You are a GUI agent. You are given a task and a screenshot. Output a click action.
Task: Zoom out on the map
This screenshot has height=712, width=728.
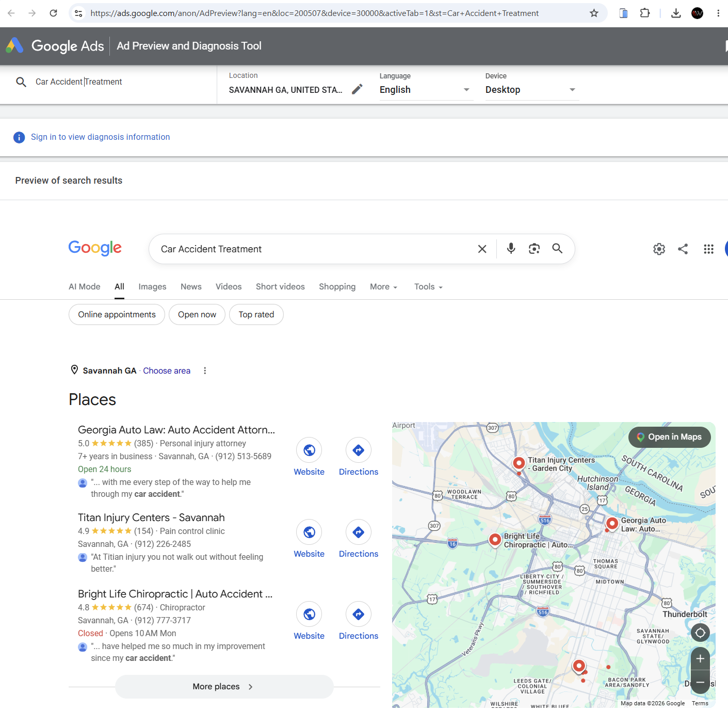pyautogui.click(x=700, y=682)
